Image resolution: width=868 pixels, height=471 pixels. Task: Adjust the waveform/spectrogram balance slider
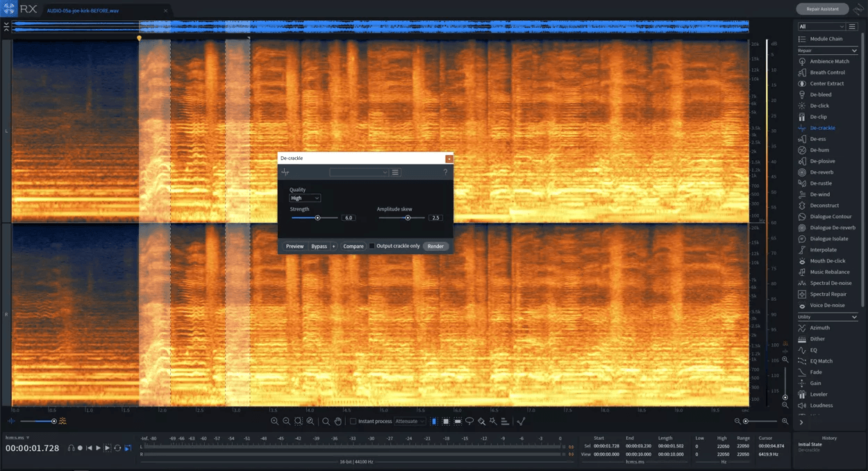tap(53, 421)
